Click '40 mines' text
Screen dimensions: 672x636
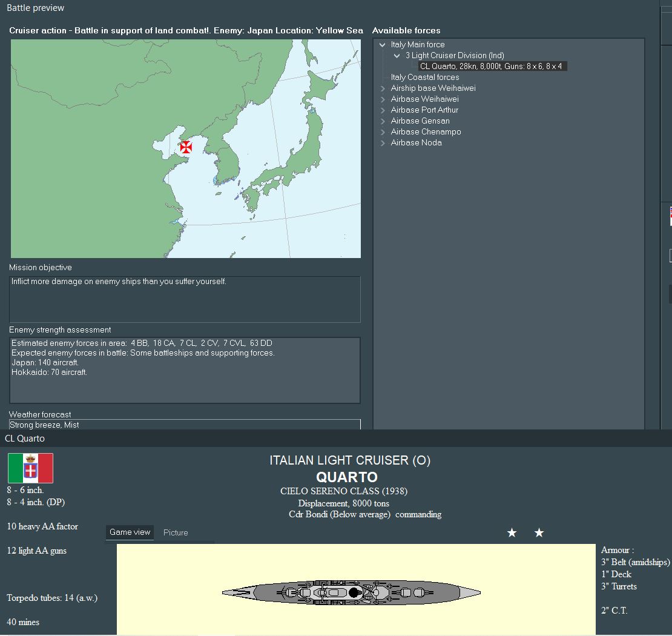coord(23,622)
